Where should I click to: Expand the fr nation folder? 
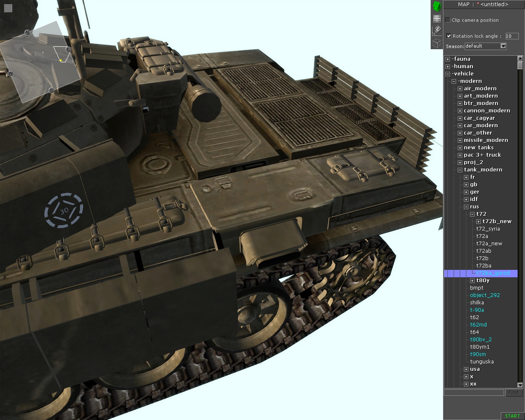click(466, 177)
